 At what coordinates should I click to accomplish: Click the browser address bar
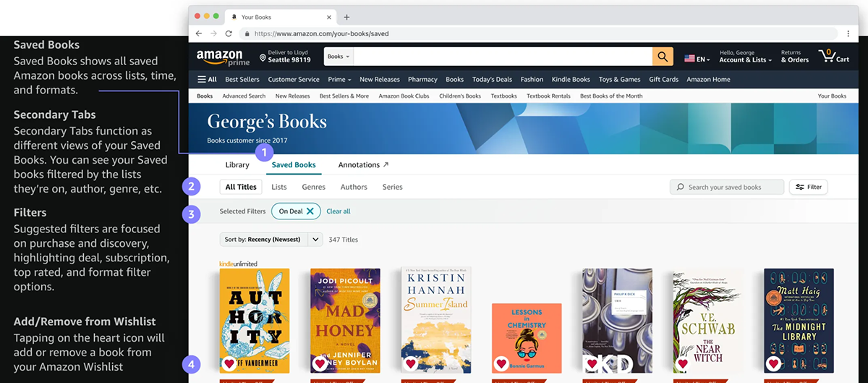point(540,33)
